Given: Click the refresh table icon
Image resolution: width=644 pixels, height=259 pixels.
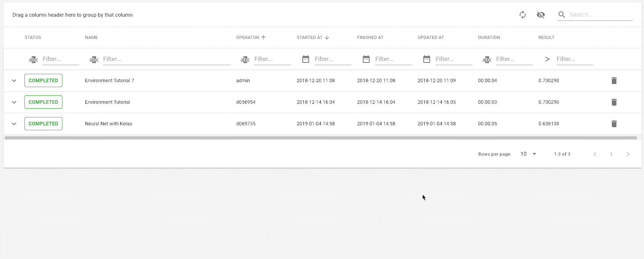Looking at the screenshot, I should coord(523,15).
